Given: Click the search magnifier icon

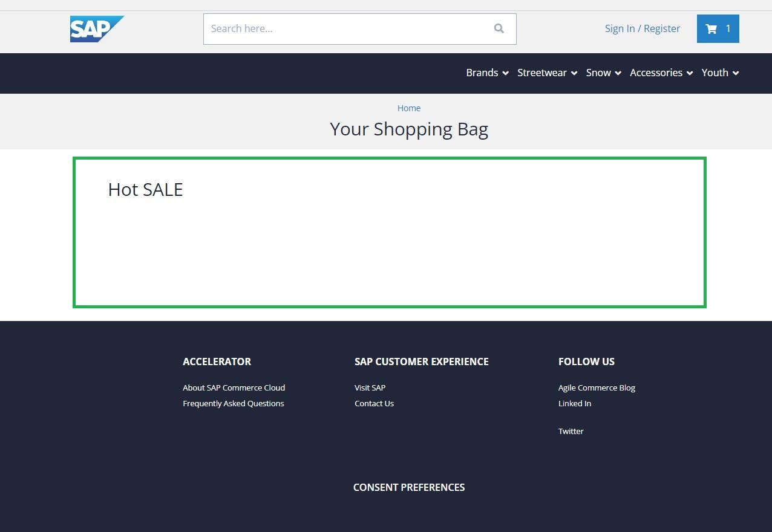Looking at the screenshot, I should 499,28.
